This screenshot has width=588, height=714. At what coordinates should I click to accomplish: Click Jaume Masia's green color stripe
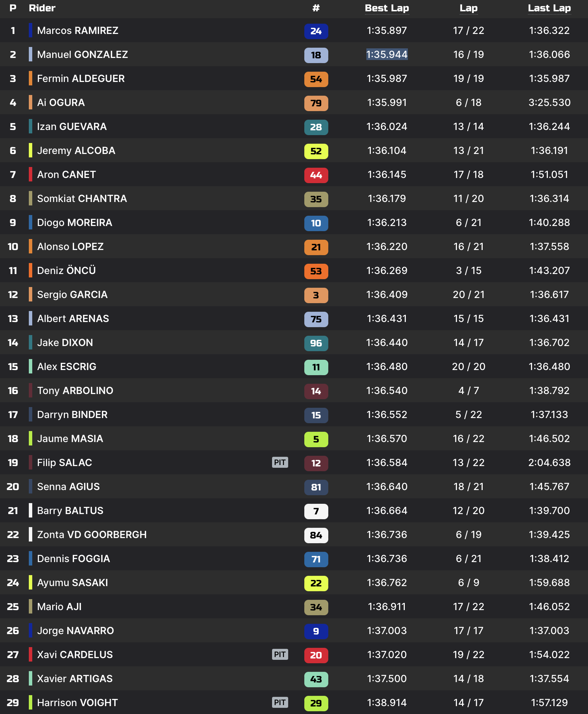[31, 439]
